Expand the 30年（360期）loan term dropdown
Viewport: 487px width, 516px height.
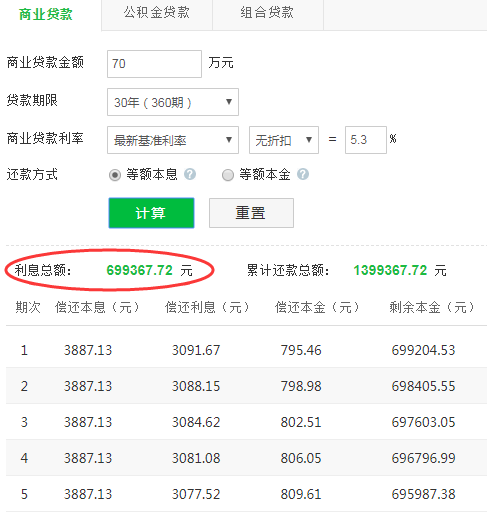[x=173, y=102]
